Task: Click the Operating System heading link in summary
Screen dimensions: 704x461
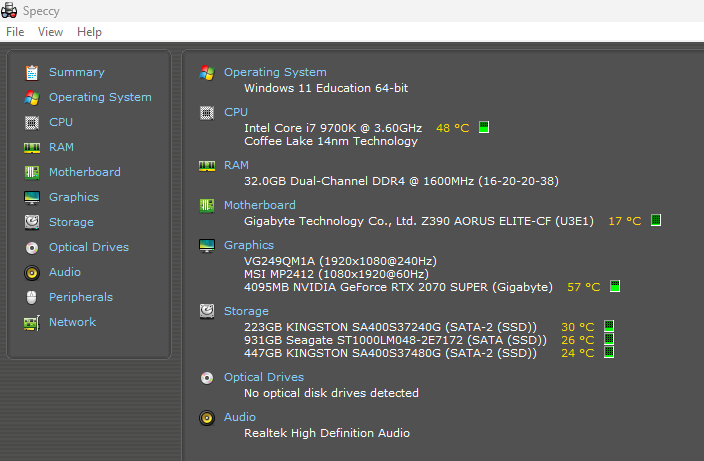Action: (275, 72)
